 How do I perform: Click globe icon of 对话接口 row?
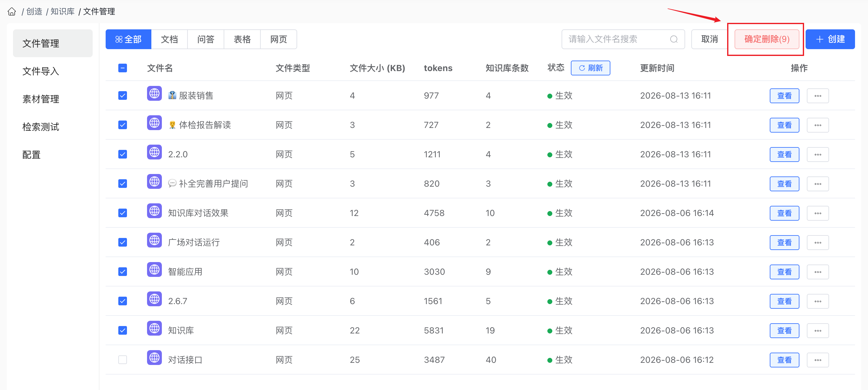(x=154, y=357)
